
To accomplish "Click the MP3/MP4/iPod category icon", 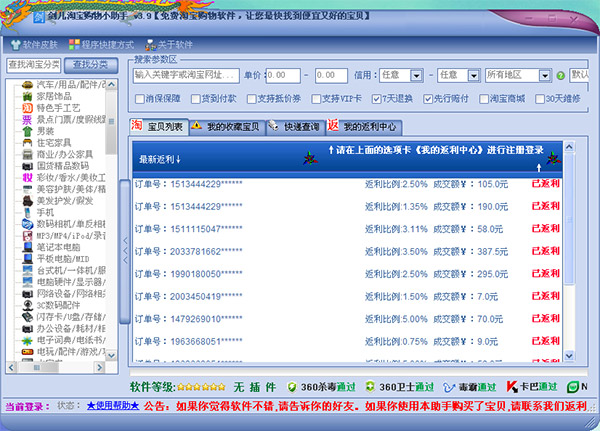I will pos(27,236).
